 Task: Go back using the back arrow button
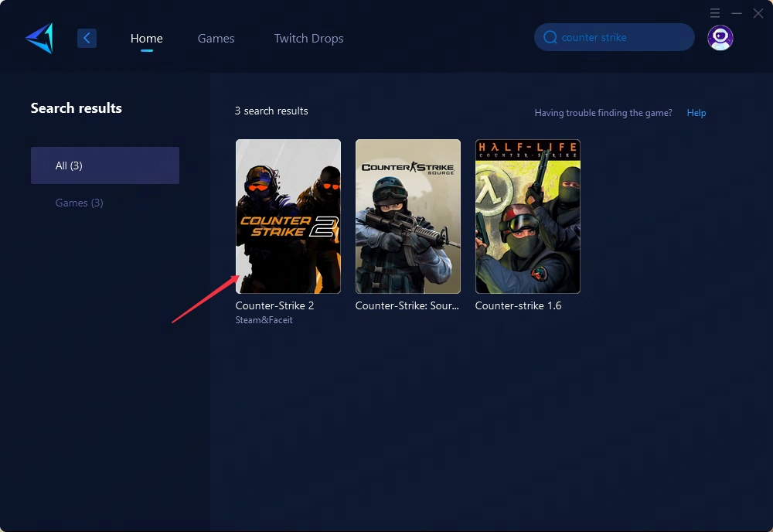point(87,38)
